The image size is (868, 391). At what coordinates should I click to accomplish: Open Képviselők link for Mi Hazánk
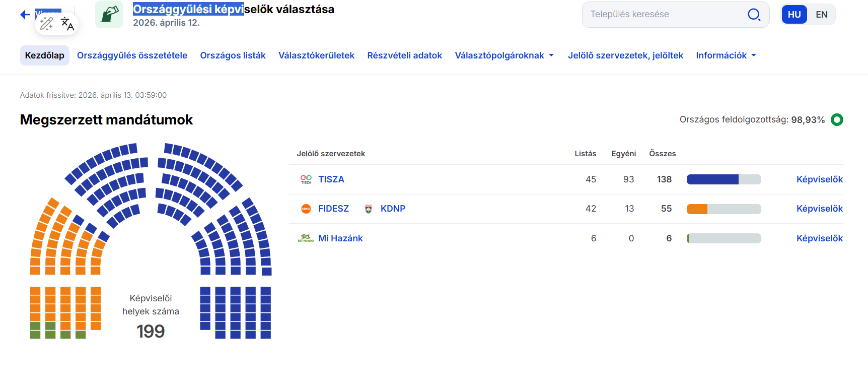(x=819, y=238)
